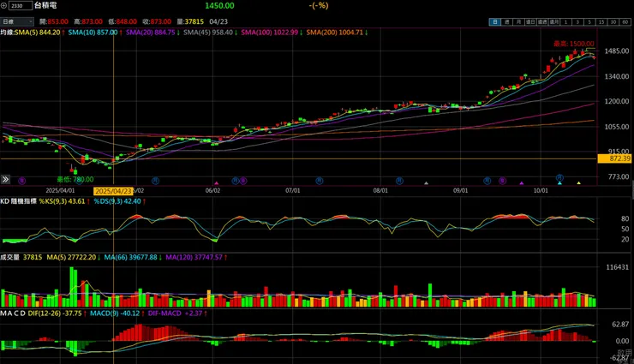The height and width of the screenshot is (364, 634).
Task: Click the purple circle marker after 06/02
Action: click(243, 181)
